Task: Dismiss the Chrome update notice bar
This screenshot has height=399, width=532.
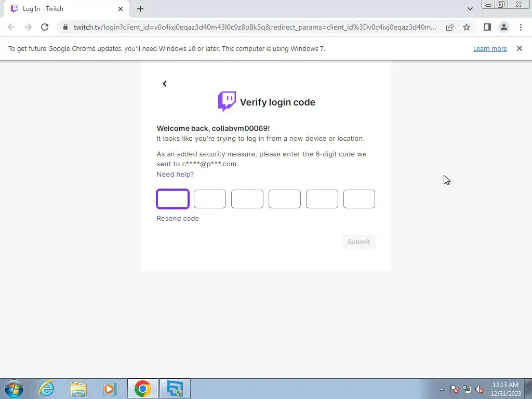Action: point(520,48)
